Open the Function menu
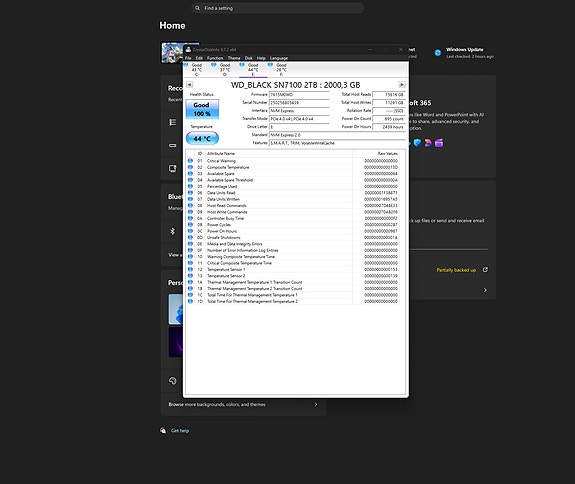575x484 pixels. coord(215,58)
